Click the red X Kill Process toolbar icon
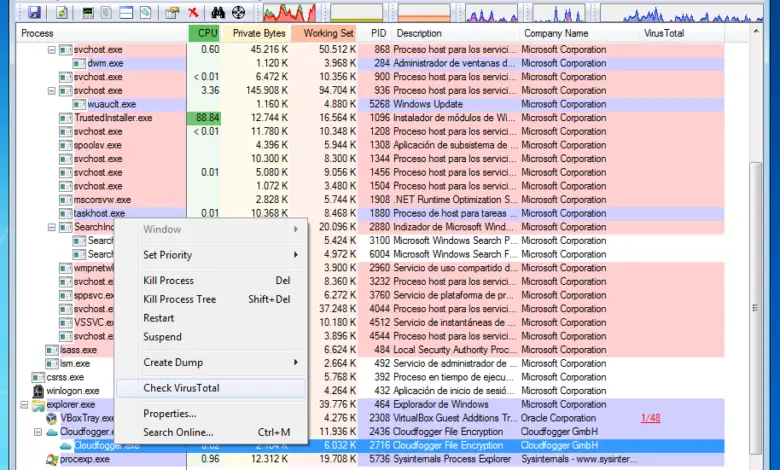Viewport: 780px width, 470px height. (193, 12)
